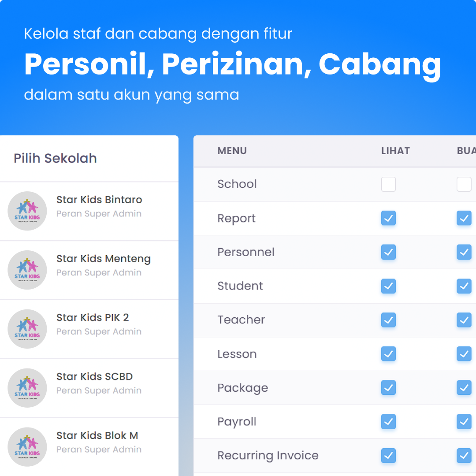The width and height of the screenshot is (476, 476).
Task: Toggle Student Lihat checkbox off
Action: tap(388, 286)
